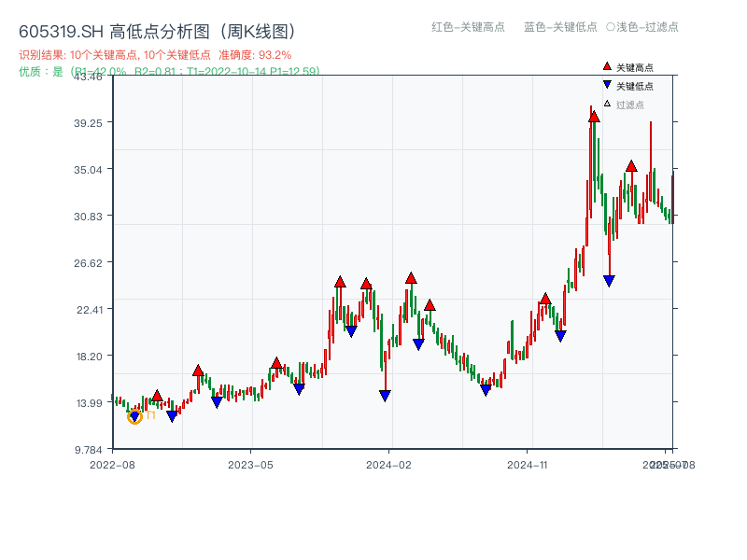Select the red marker at the 2024-02 peak
Image resolution: width=747 pixels, height=560 pixels.
click(409, 276)
